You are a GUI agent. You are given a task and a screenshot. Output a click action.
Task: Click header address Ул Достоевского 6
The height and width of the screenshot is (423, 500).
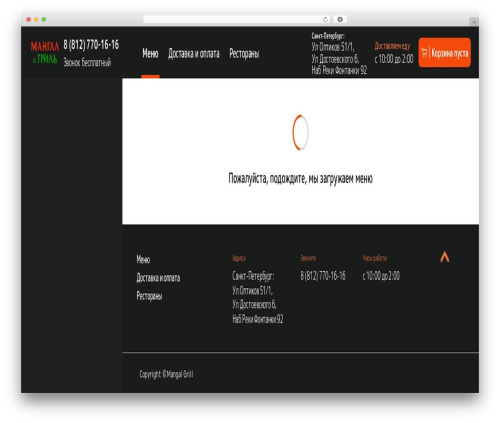coord(335,59)
